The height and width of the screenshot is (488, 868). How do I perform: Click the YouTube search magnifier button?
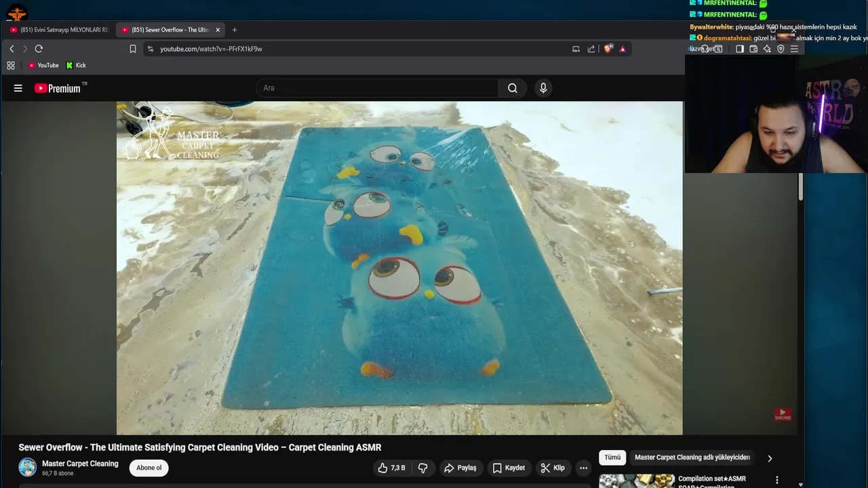click(513, 88)
